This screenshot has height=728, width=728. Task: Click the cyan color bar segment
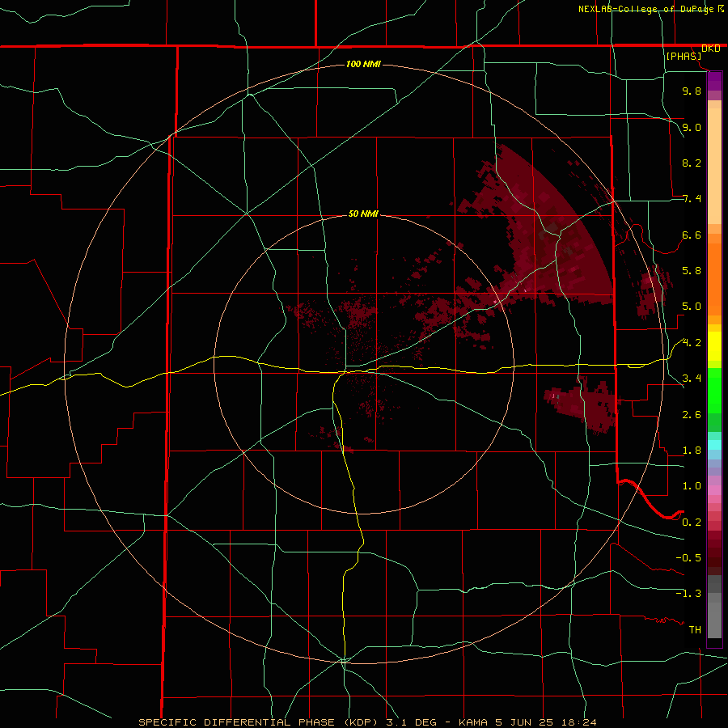click(714, 444)
